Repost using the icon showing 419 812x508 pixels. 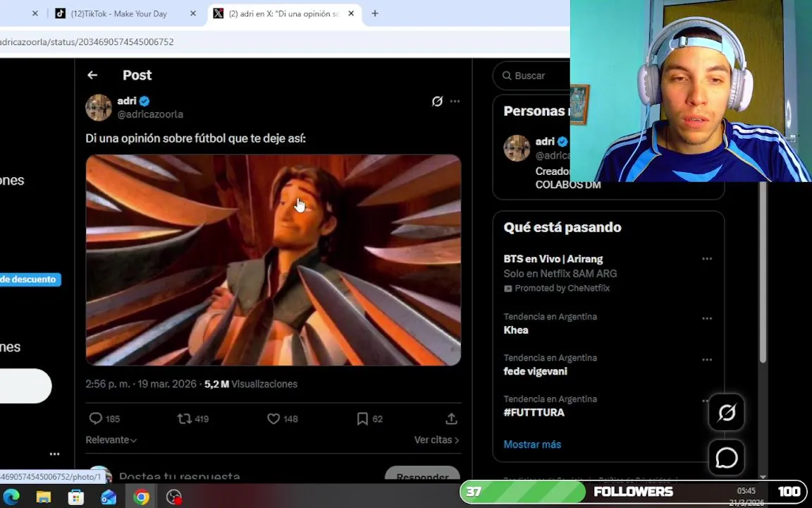(x=185, y=418)
